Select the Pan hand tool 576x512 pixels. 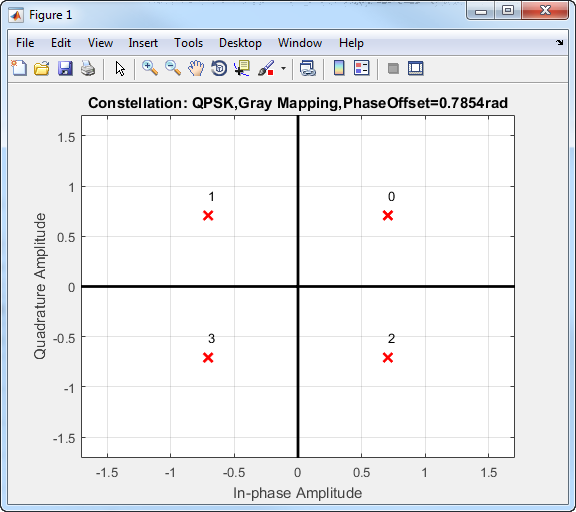point(196,68)
